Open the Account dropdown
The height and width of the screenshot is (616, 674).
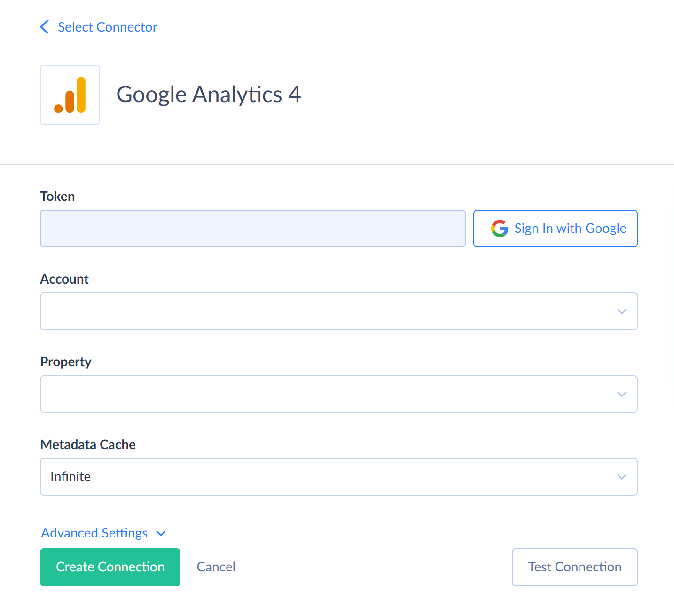coord(339,311)
